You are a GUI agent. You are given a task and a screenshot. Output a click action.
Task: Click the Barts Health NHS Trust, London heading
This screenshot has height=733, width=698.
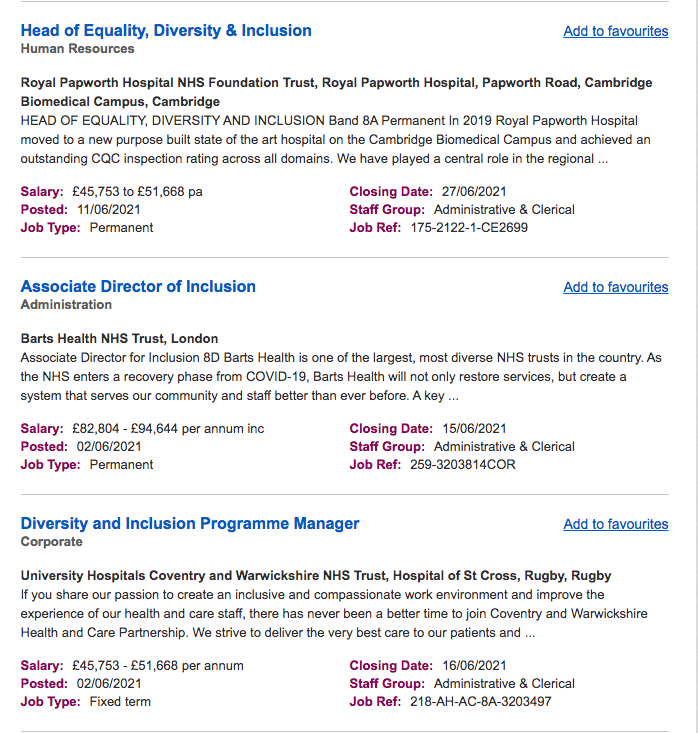click(x=119, y=338)
